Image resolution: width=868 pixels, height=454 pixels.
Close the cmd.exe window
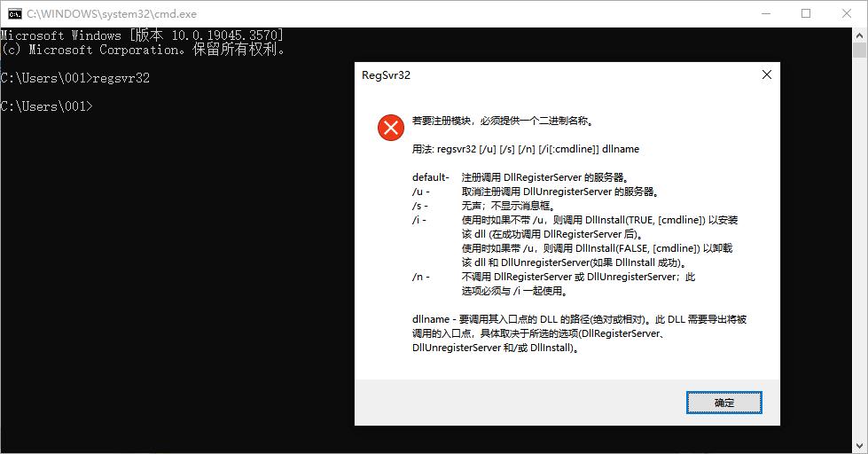tap(847, 13)
